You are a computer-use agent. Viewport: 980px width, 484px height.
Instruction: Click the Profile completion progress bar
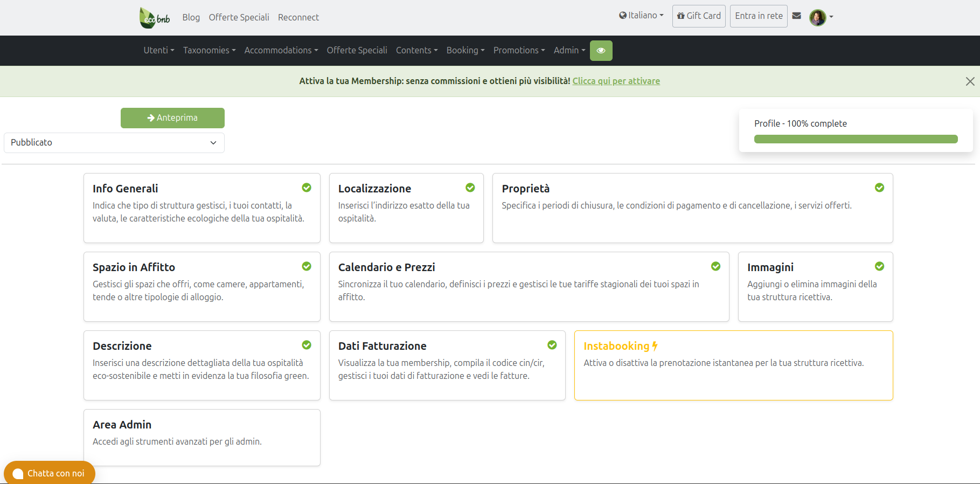coord(856,140)
